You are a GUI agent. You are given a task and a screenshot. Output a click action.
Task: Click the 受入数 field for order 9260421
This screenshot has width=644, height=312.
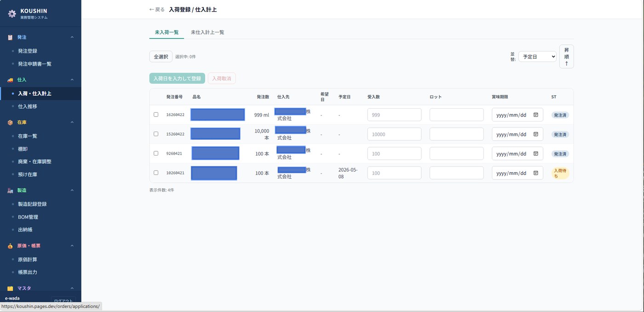394,153
